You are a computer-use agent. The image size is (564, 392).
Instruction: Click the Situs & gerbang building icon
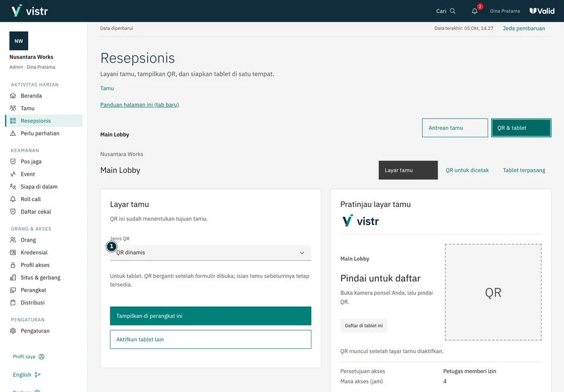point(13,278)
